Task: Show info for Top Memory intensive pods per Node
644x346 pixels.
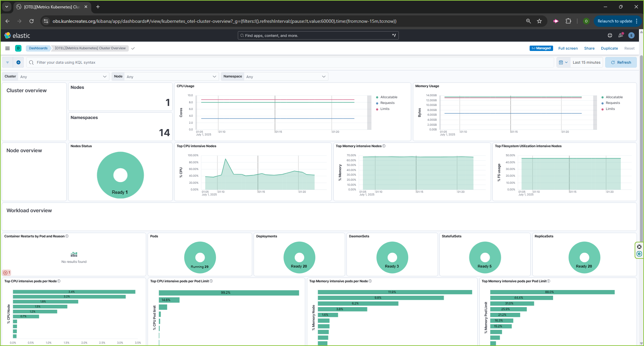Action: click(370, 281)
